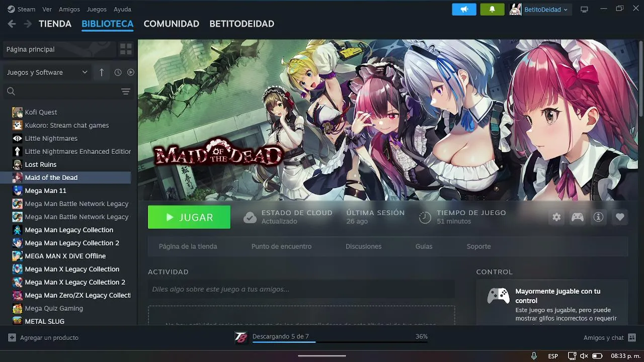Viewport: 644px width, 362px height.
Task: Launch Big Picture mode from the monitor icon
Action: tap(584, 9)
